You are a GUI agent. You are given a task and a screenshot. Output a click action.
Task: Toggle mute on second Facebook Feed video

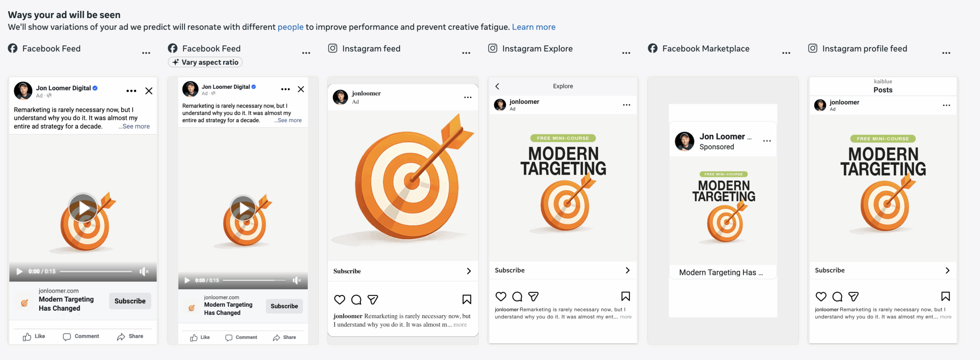tap(297, 280)
